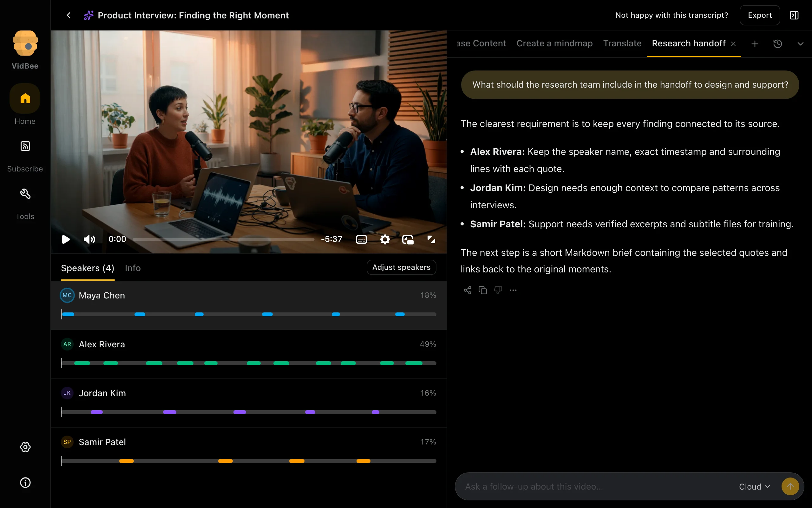Seek on the video progress bar

(x=224, y=239)
